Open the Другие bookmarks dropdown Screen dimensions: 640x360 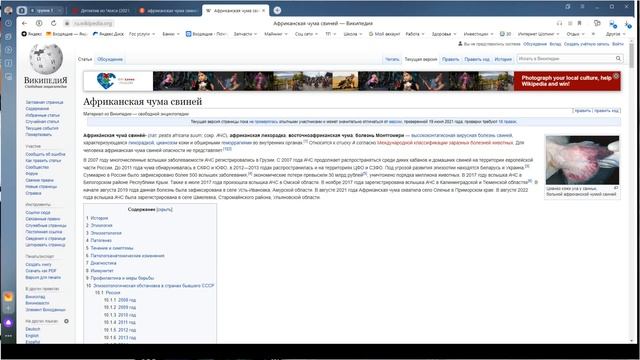(616, 34)
